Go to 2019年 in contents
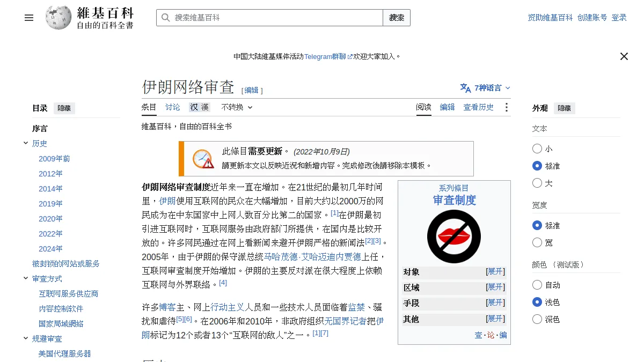The height and width of the screenshot is (362, 644). coord(50,204)
